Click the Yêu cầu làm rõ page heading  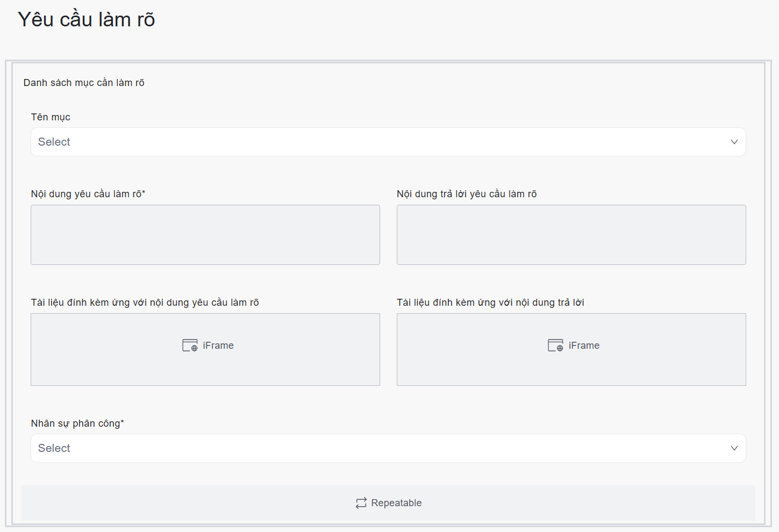click(x=87, y=19)
